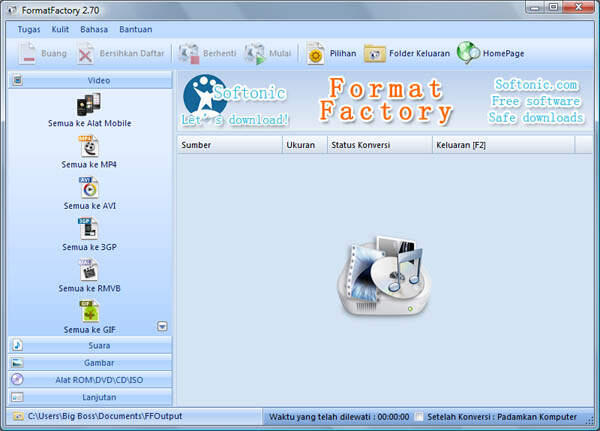This screenshot has width=600, height=431.
Task: Expand the Alat ROM\DVD\CD\ISO category
Action: pyautogui.click(x=90, y=380)
